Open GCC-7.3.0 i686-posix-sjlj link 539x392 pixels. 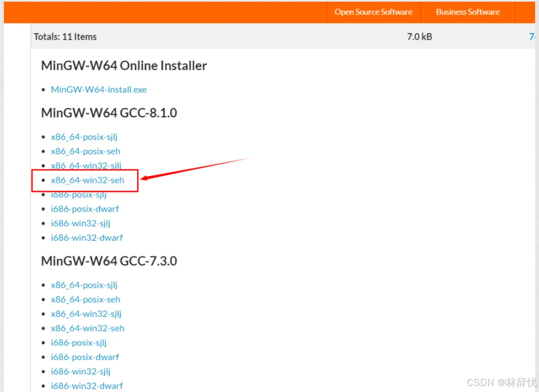(79, 343)
